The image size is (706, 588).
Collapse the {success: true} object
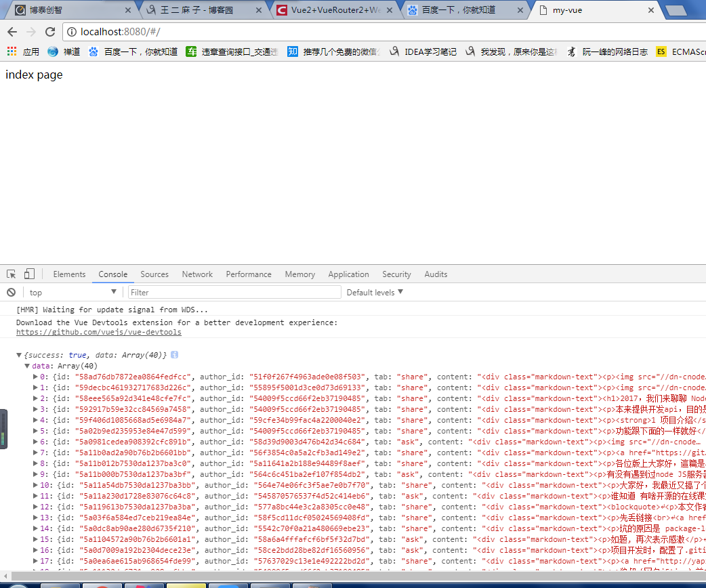(19, 355)
